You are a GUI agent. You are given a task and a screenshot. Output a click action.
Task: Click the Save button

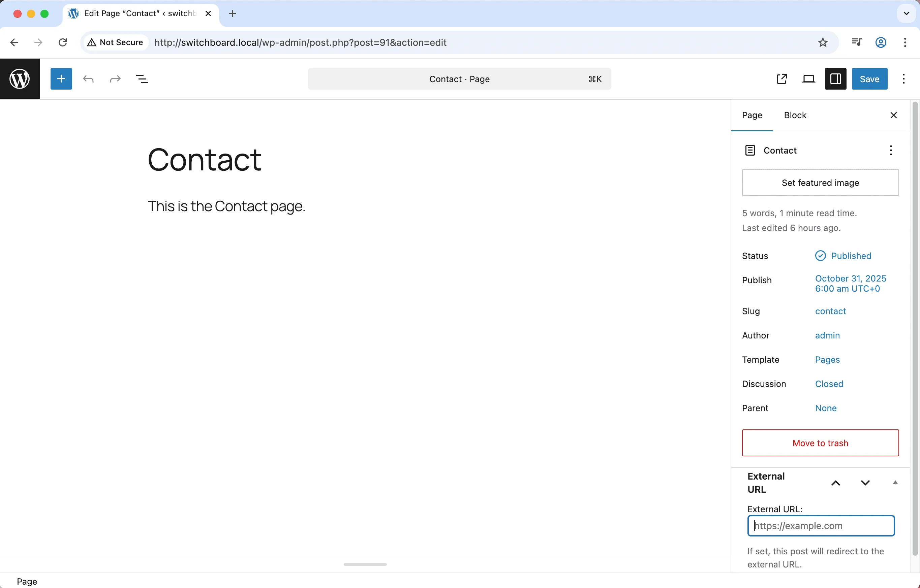tap(869, 79)
